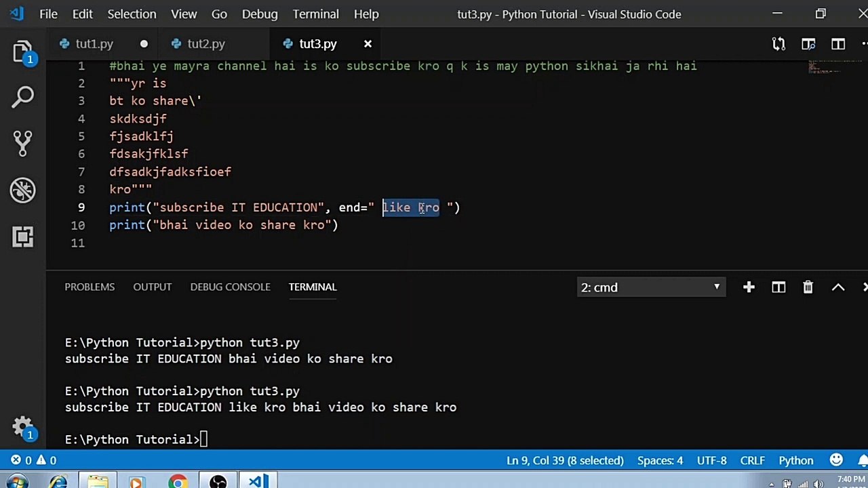Open the Debug menu
868x488 pixels.
pos(260,14)
